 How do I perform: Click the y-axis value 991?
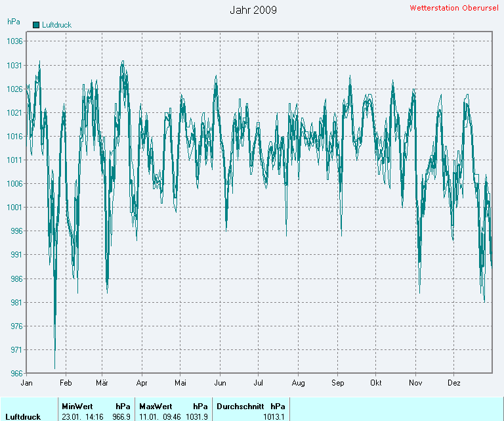point(16,255)
